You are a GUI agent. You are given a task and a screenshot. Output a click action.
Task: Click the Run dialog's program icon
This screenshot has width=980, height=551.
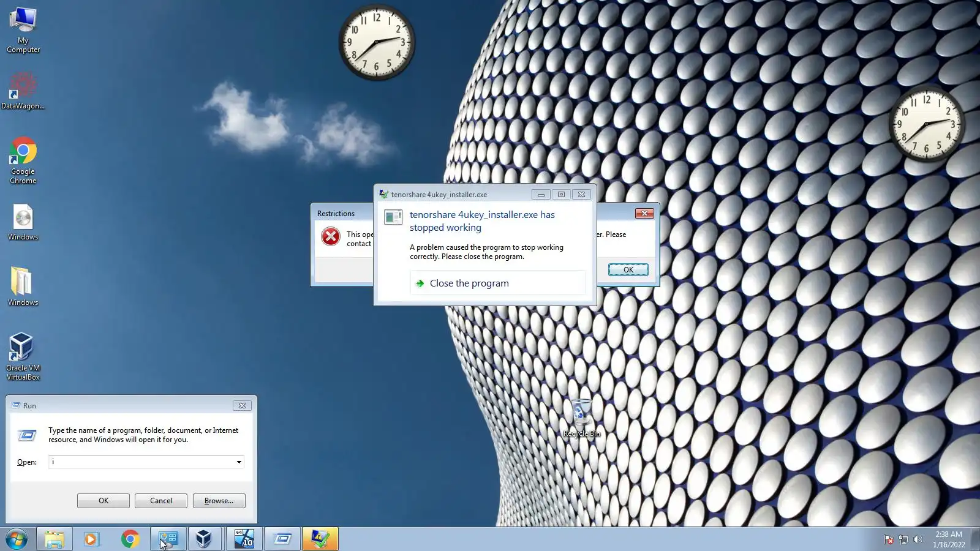tap(27, 435)
